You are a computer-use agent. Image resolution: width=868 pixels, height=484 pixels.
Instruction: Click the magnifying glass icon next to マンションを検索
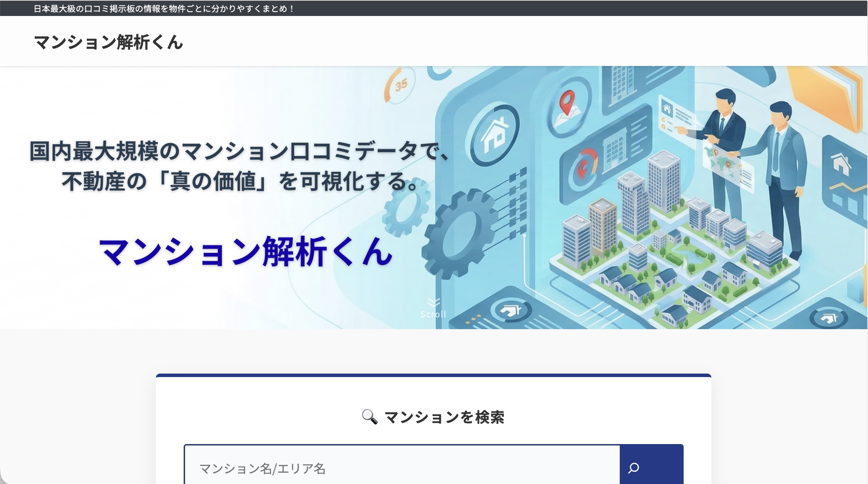click(369, 417)
